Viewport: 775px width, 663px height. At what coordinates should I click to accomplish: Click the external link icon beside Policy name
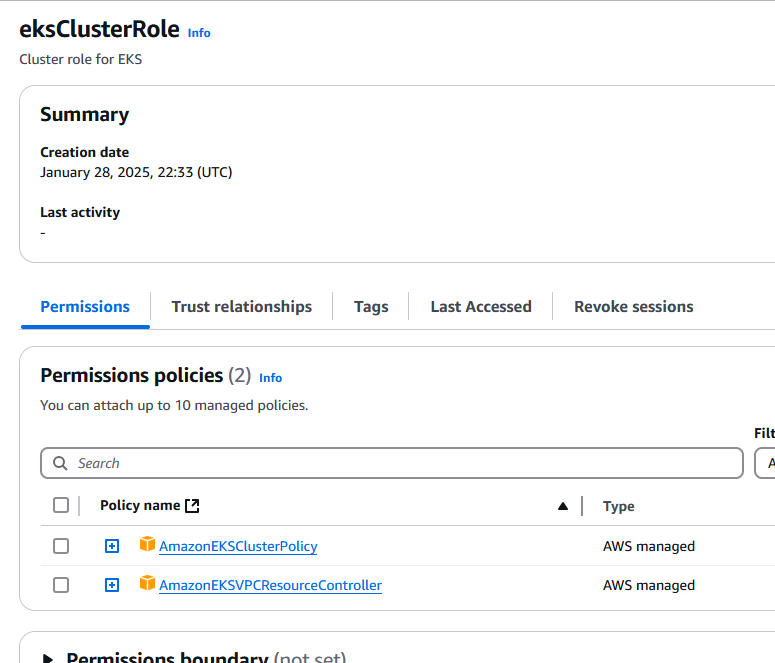[193, 506]
